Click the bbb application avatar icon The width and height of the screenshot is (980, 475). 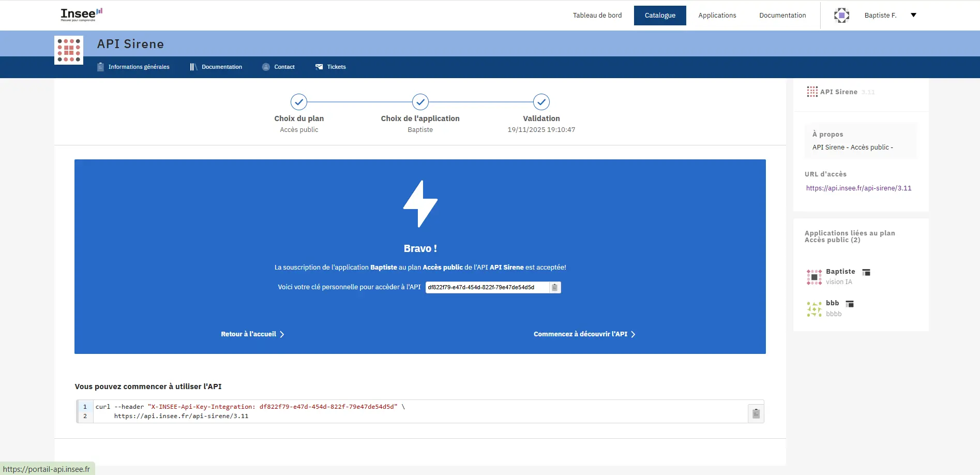814,309
